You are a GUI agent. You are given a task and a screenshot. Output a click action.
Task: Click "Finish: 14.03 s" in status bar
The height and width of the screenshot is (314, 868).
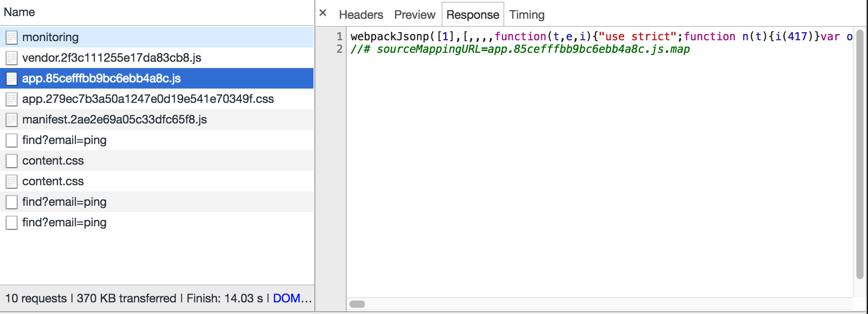pos(225,298)
